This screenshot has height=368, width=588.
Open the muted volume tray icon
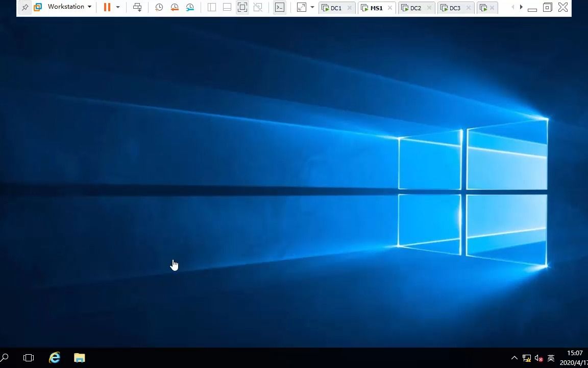coord(538,358)
